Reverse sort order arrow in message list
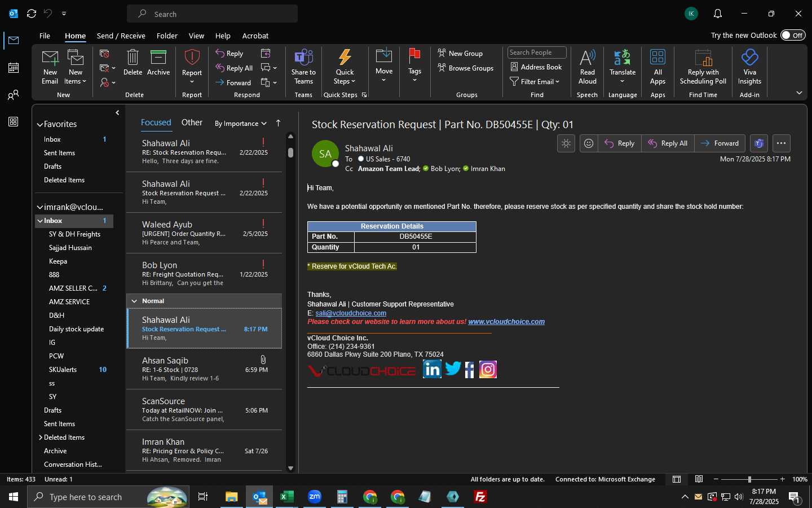Screen dimensions: 812x508 278,123
